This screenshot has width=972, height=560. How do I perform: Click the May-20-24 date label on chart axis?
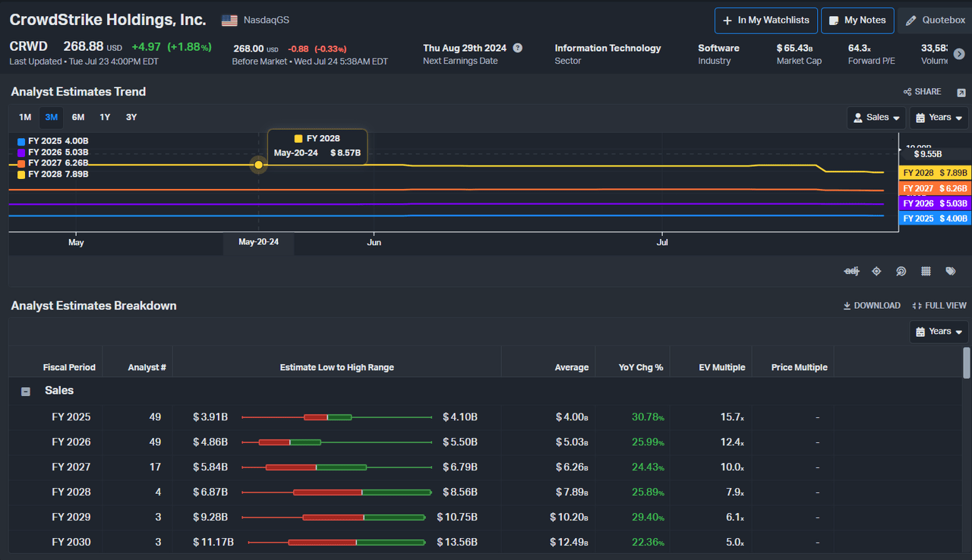(258, 243)
